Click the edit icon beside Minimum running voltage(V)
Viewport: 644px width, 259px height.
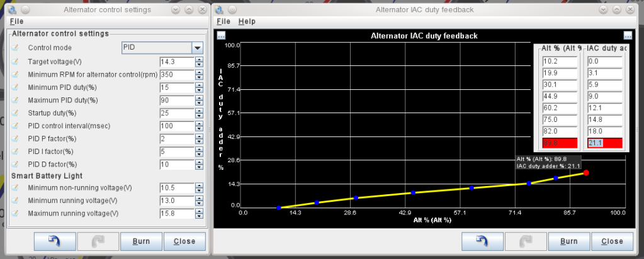[x=14, y=201]
